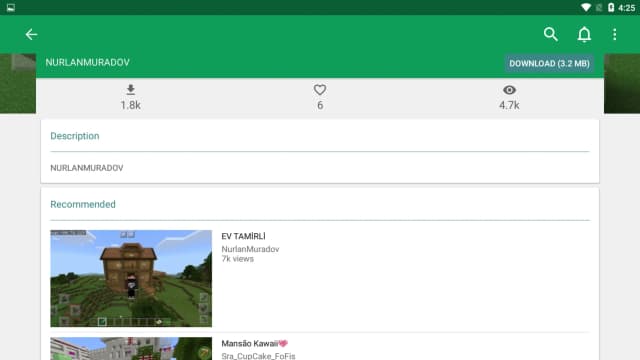The width and height of the screenshot is (640, 360).
Task: Select the 6 likes count
Action: click(320, 105)
